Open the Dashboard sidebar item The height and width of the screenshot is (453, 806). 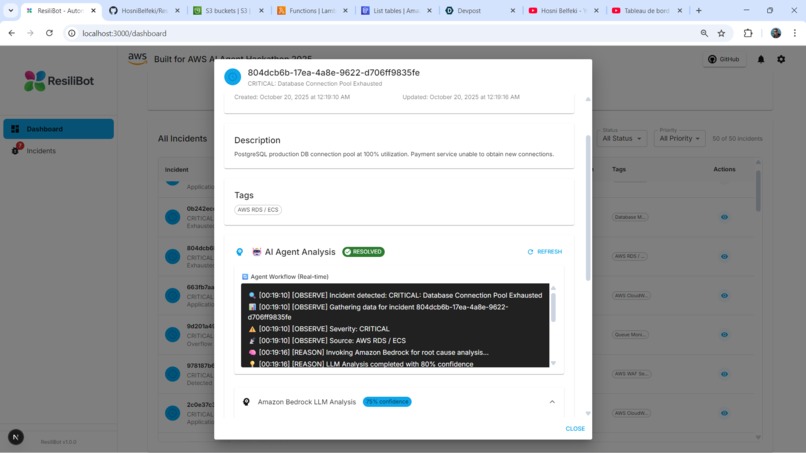59,129
